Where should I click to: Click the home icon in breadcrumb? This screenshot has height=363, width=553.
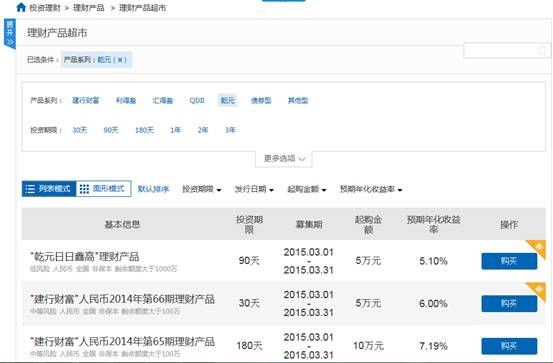click(x=21, y=7)
